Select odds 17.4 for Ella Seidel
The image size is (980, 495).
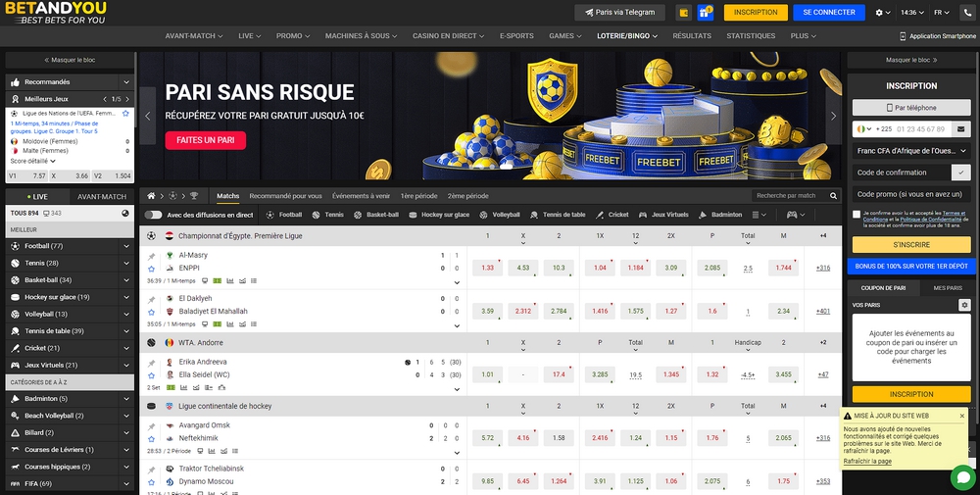coord(559,374)
